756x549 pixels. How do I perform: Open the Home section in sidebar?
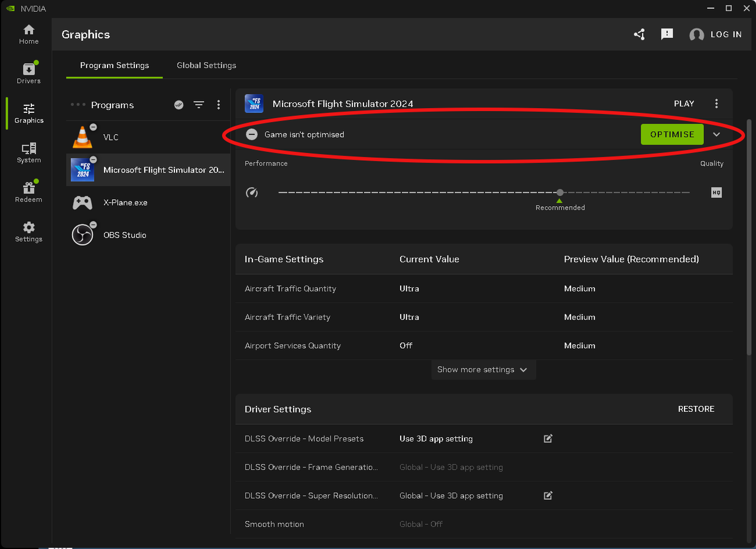click(x=28, y=34)
